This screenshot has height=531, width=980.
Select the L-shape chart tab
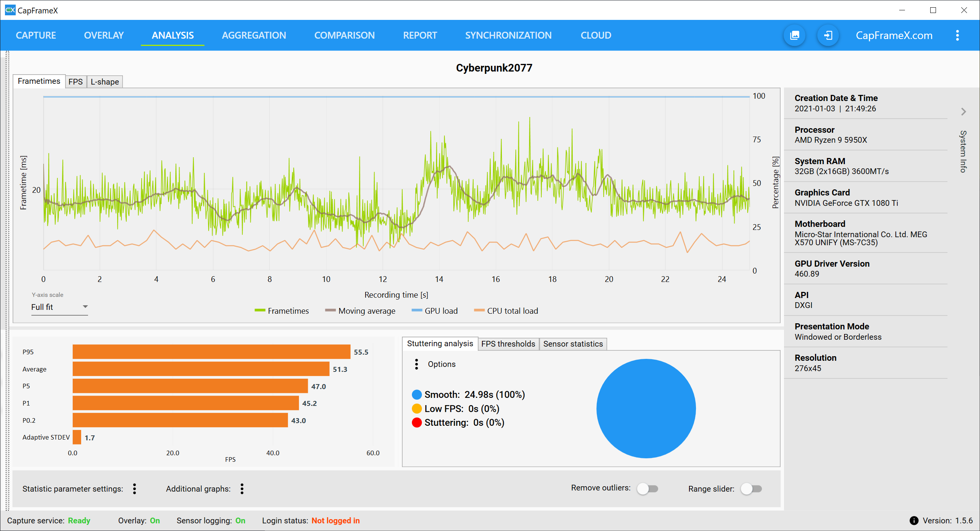pyautogui.click(x=105, y=81)
